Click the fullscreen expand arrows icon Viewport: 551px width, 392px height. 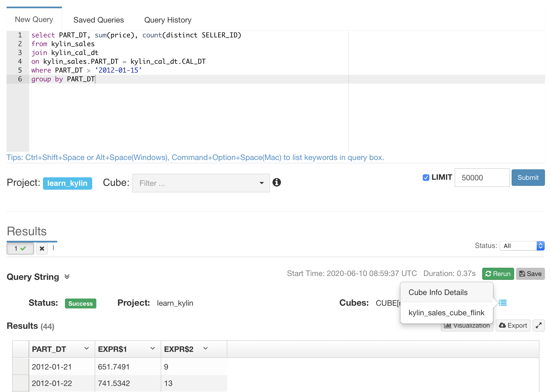[x=538, y=325]
